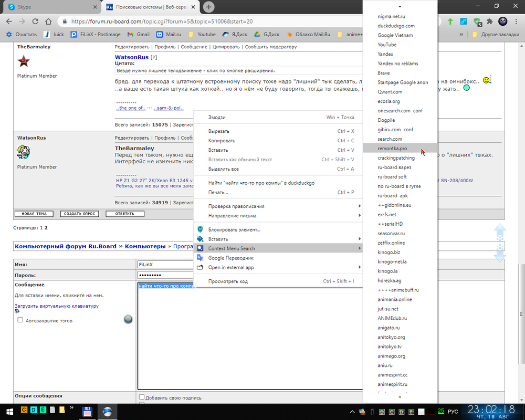Expand Проверка правописания submenu

click(x=278, y=206)
